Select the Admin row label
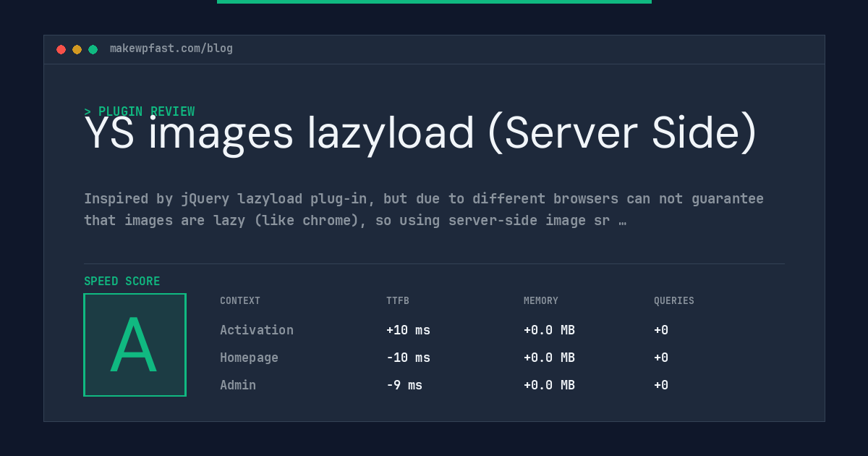This screenshot has width=868, height=456. click(x=238, y=385)
